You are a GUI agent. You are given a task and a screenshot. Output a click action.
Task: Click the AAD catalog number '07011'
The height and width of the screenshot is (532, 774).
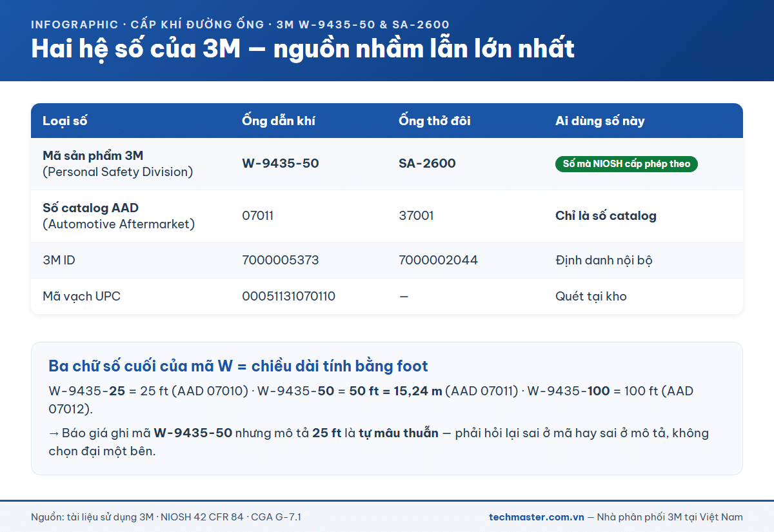point(258,215)
